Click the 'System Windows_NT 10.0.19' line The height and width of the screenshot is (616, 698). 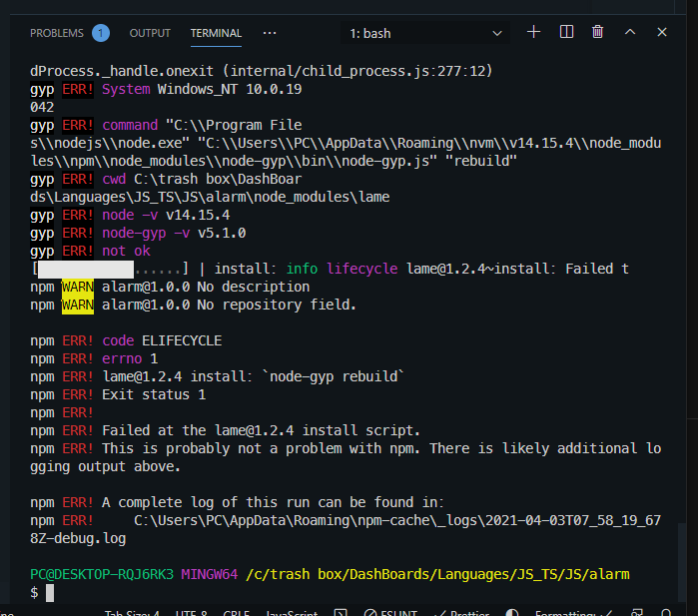coord(202,90)
